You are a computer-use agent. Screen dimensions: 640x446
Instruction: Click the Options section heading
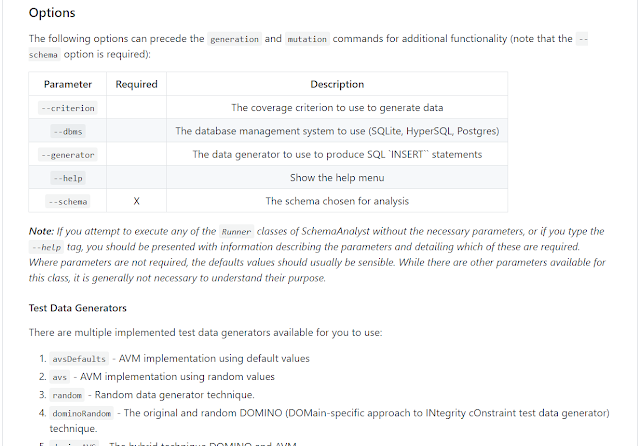pyautogui.click(x=52, y=14)
